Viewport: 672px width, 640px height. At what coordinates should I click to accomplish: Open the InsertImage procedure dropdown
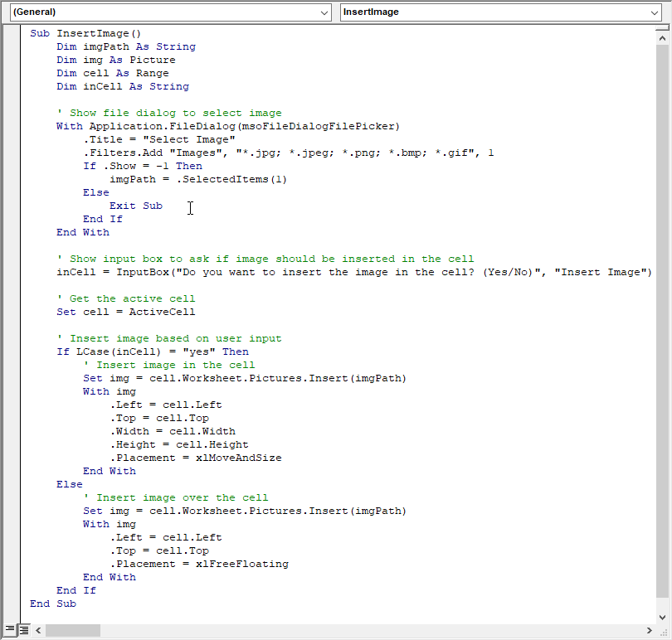tap(500, 12)
